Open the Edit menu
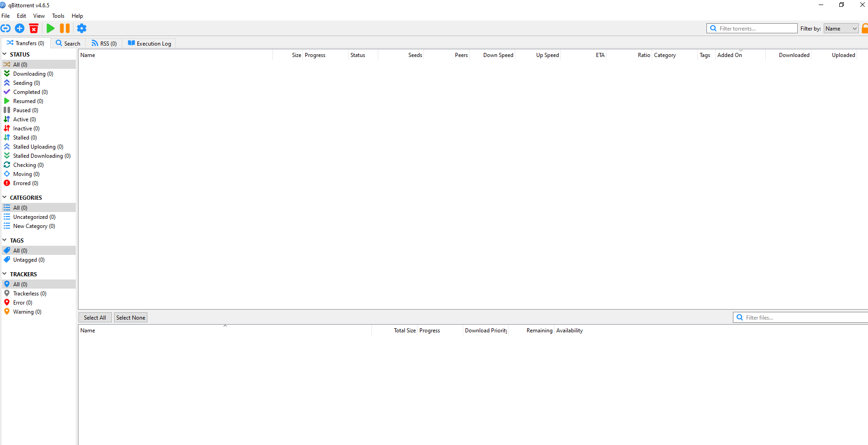This screenshot has height=445, width=868. 21,16
